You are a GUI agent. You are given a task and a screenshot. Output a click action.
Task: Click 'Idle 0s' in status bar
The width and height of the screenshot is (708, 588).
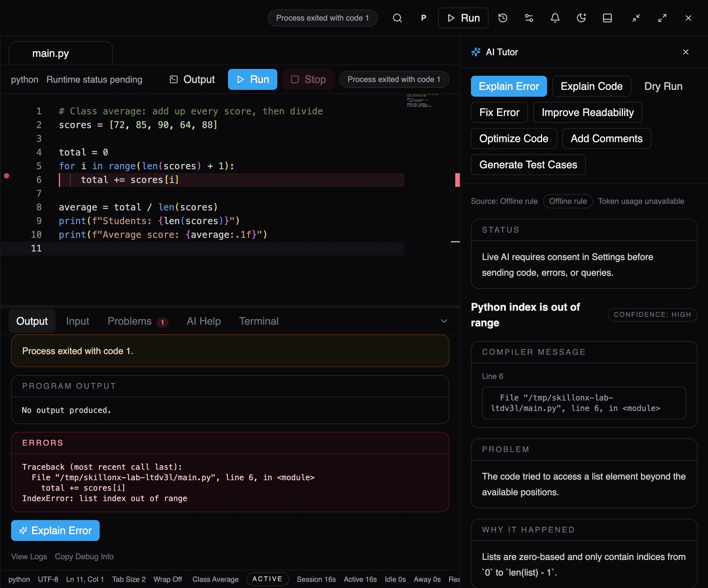click(395, 579)
